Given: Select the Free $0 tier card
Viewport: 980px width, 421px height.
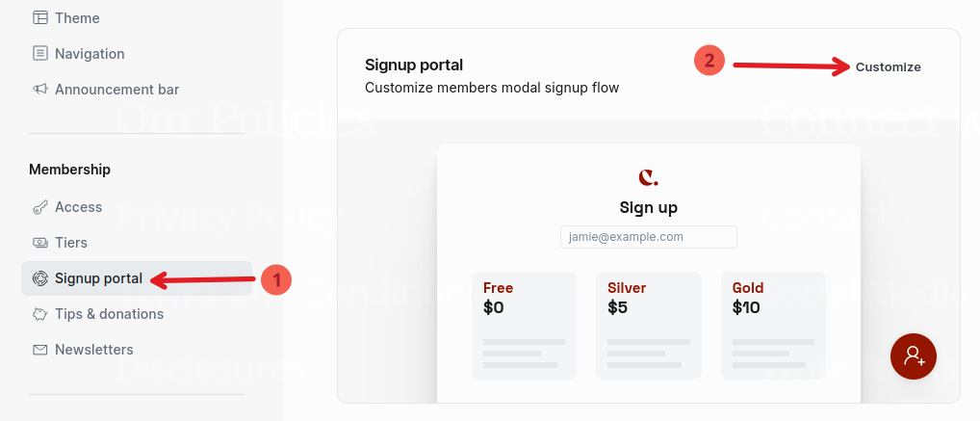Looking at the screenshot, I should pos(524,325).
